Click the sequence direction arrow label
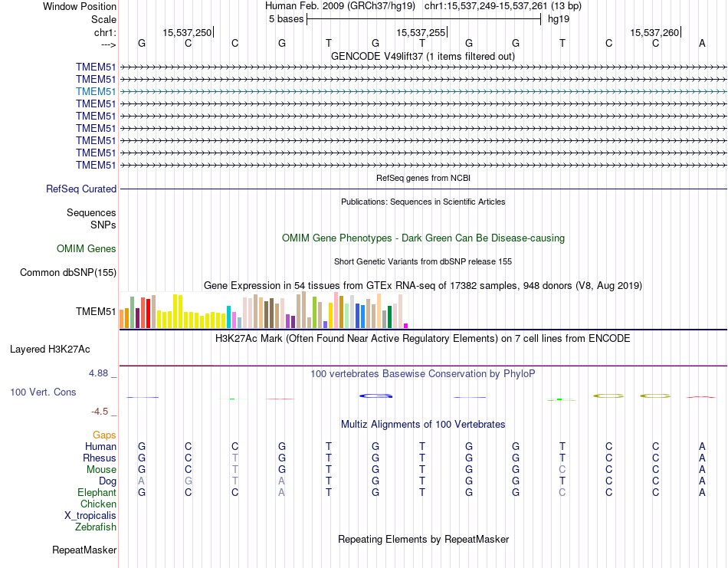 click(109, 44)
